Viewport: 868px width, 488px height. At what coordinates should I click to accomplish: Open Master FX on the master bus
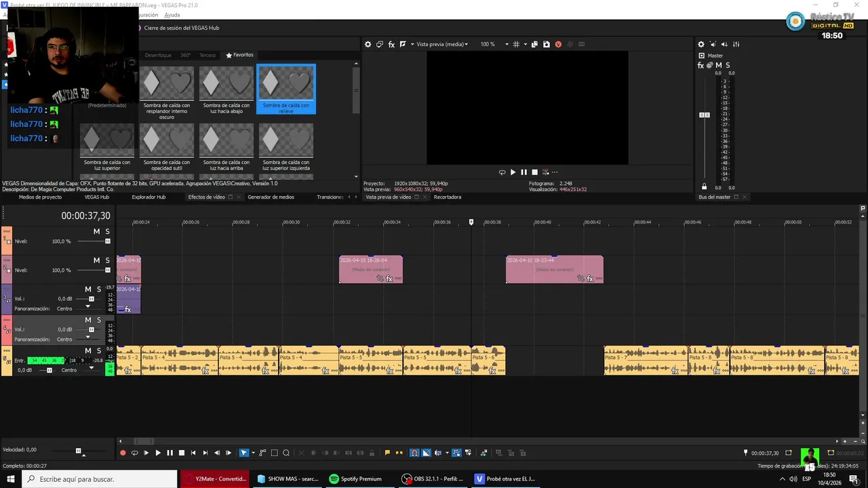(x=701, y=66)
